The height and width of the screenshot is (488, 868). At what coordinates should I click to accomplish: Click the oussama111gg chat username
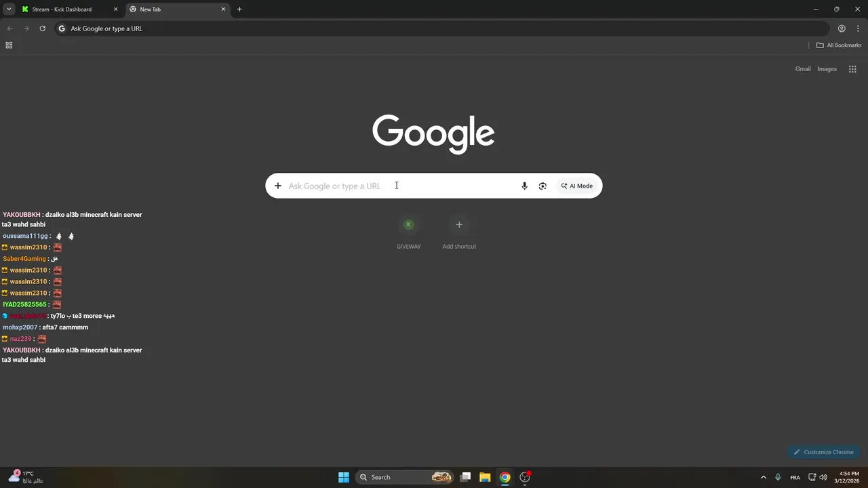[25, 236]
